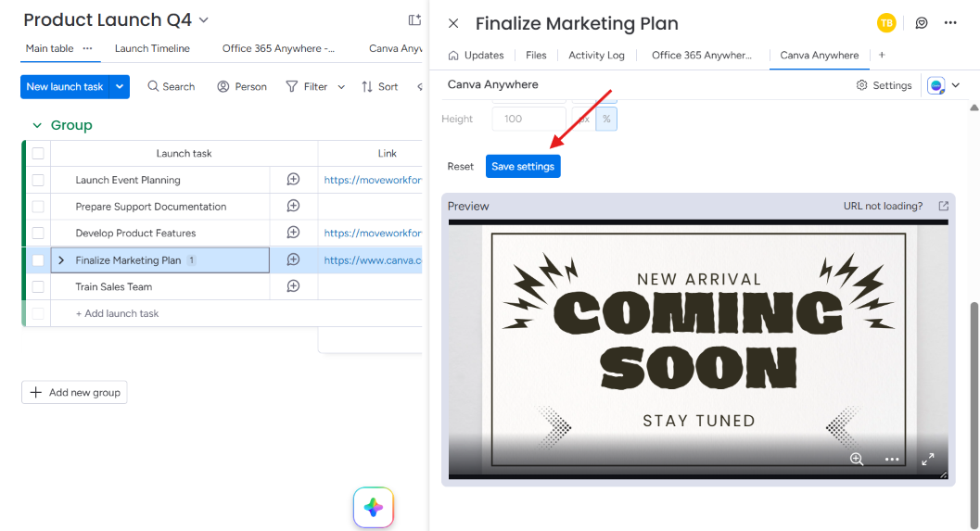Open the item's three-dot options menu
This screenshot has height=531, width=980.
click(950, 23)
